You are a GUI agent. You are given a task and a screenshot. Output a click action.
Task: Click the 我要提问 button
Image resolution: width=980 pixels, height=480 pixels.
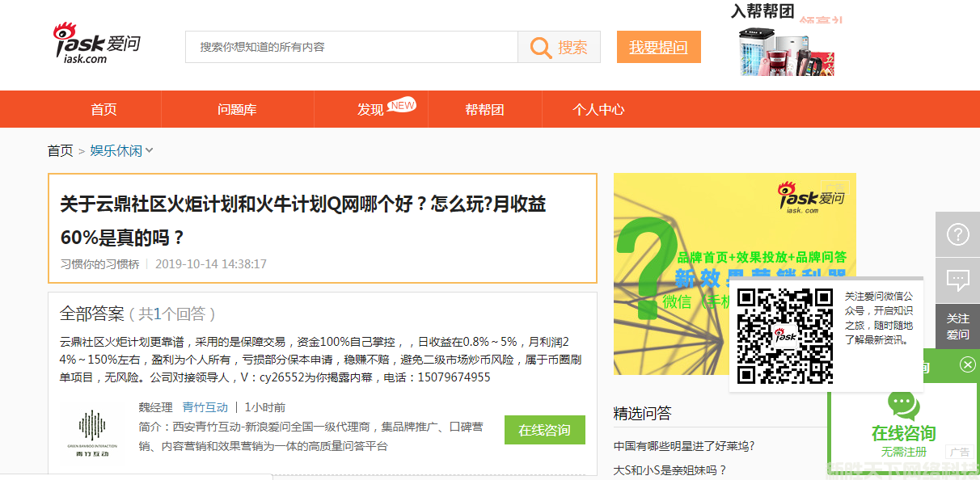pyautogui.click(x=658, y=47)
